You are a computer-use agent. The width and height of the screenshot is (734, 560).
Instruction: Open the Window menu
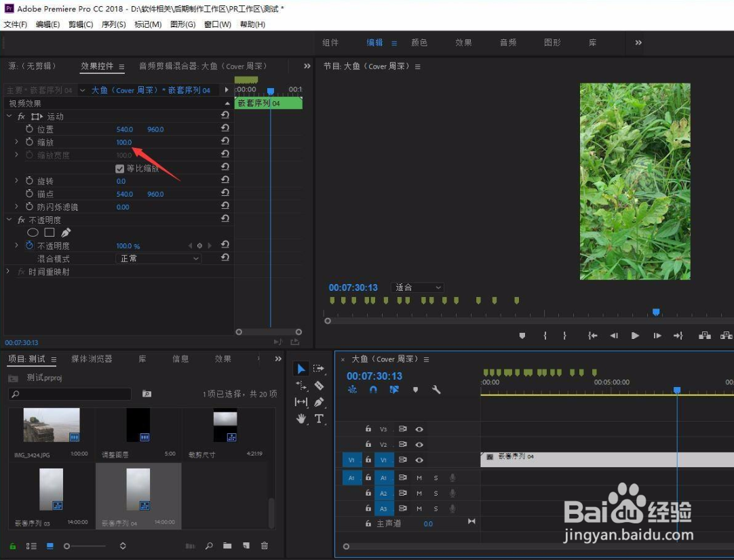click(x=218, y=24)
